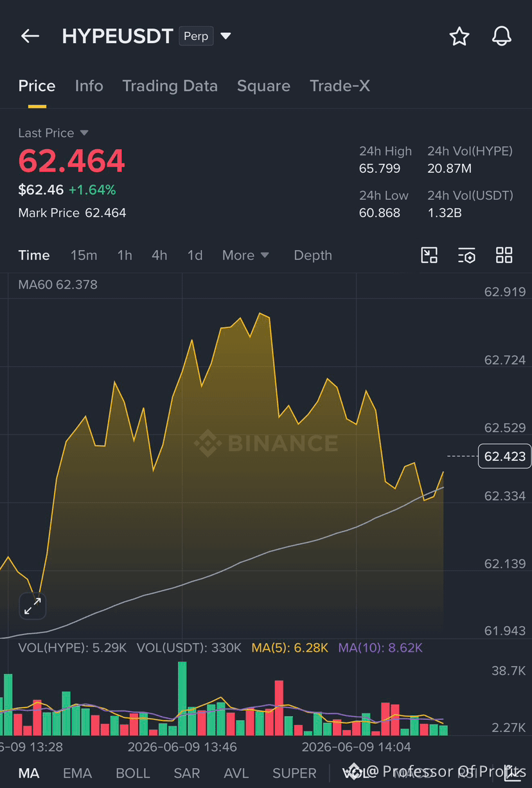Open the trading pair selector dropdown arrow
This screenshot has height=788, width=532.
(x=226, y=36)
